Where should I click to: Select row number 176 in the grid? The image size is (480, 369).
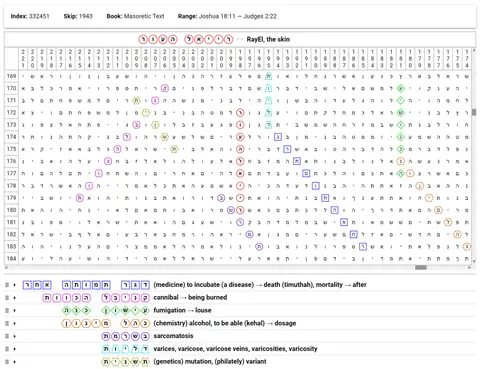click(x=11, y=161)
